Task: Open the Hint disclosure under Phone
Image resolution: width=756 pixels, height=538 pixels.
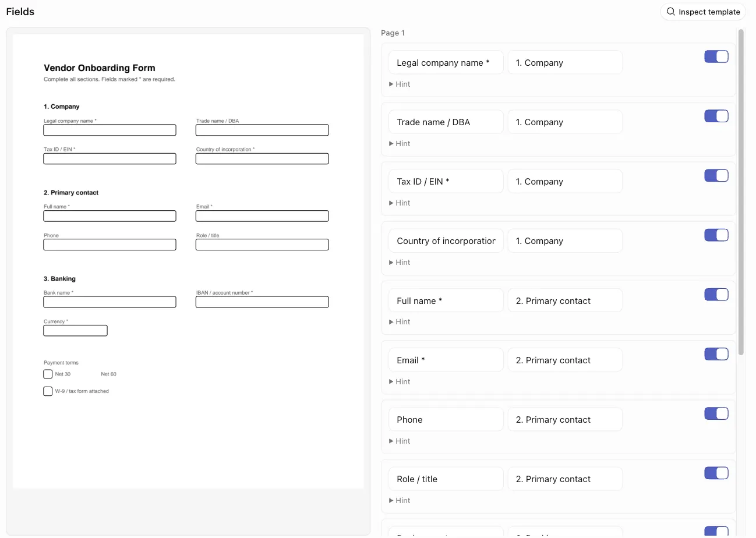Action: [x=400, y=441]
